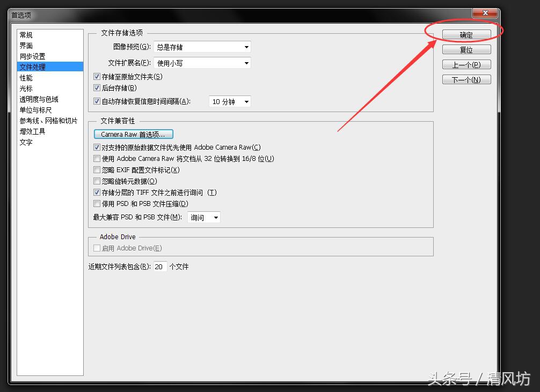
Task: Uncheck 存储至原始文件夹 option
Action: (97, 76)
